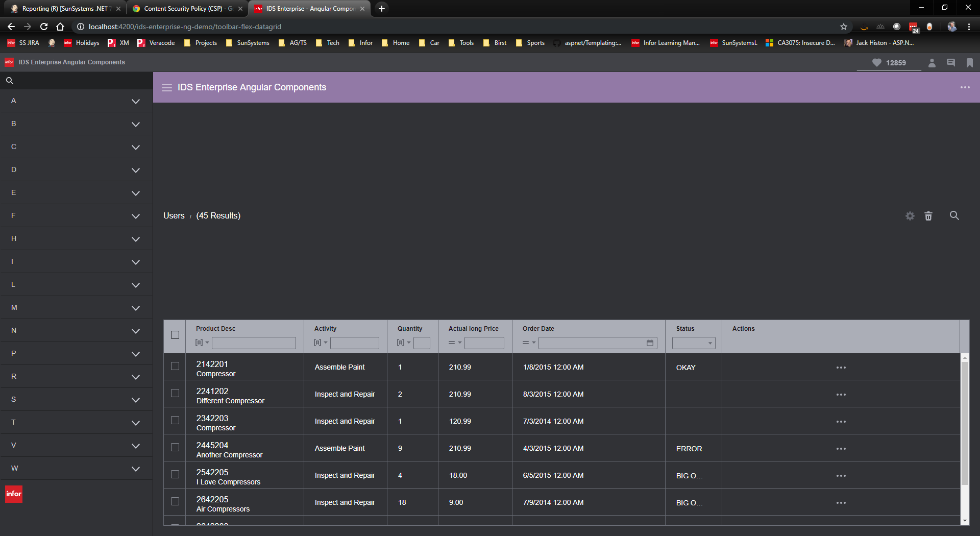The image size is (980, 536).
Task: Click the bookmark icon in top bar
Action: tap(969, 63)
